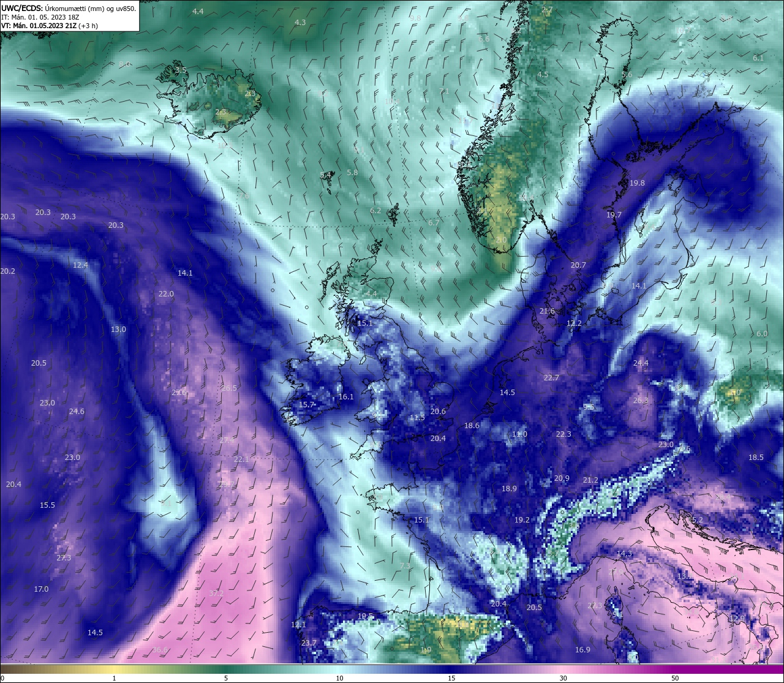The width and height of the screenshot is (784, 683).
Task: Click the color scale tick label 10
Action: pyautogui.click(x=339, y=678)
